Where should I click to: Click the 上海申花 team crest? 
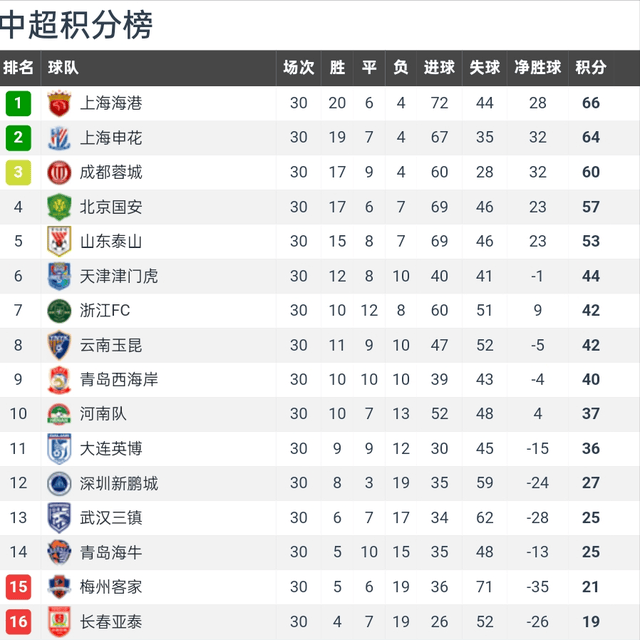point(59,138)
